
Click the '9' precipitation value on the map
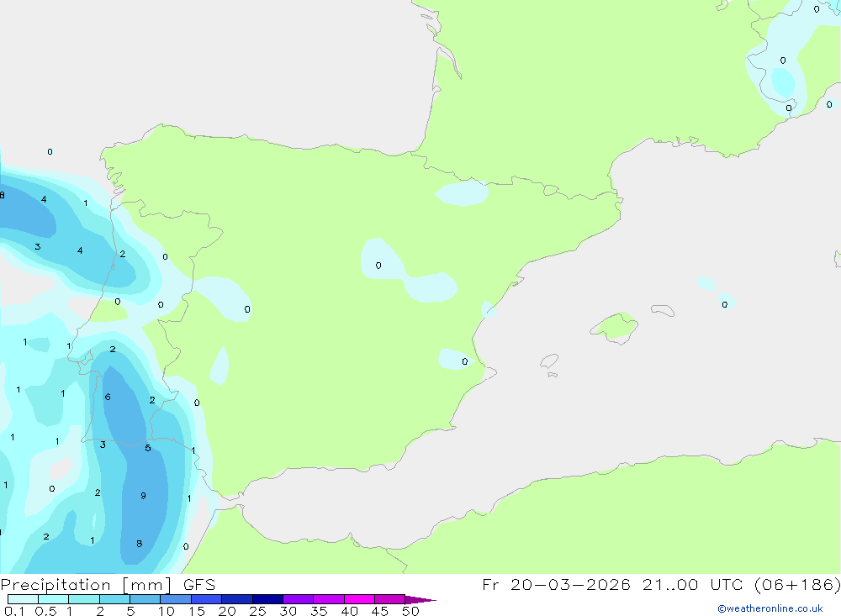143,496
